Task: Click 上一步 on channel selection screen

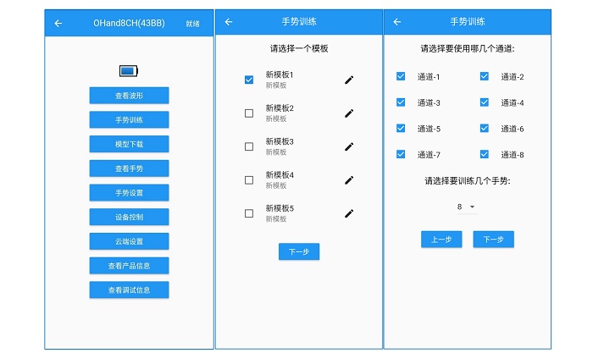Action: pos(441,240)
